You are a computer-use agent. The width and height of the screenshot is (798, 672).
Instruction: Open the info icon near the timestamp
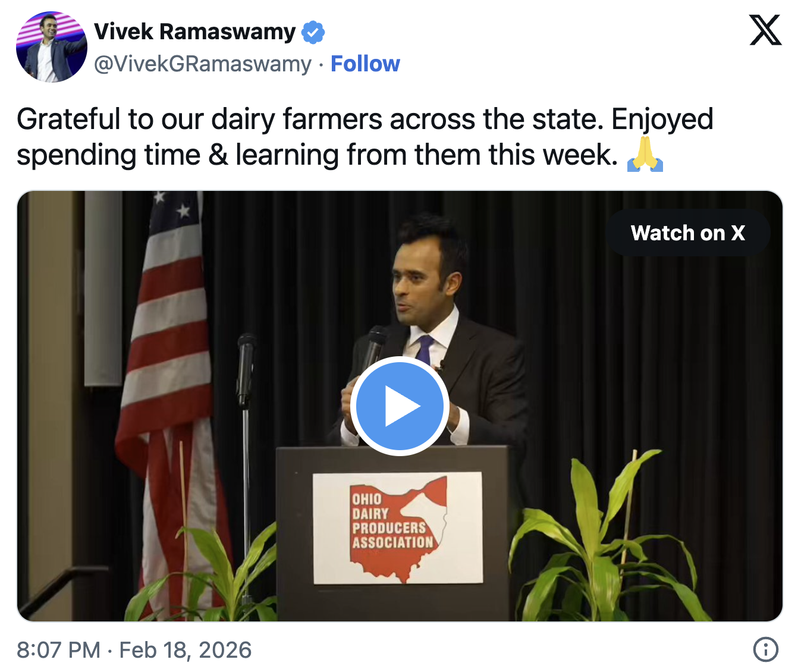(766, 651)
